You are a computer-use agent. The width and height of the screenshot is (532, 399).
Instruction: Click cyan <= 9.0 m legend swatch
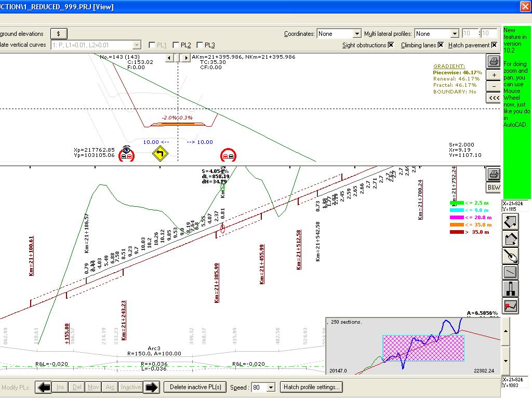tap(457, 210)
